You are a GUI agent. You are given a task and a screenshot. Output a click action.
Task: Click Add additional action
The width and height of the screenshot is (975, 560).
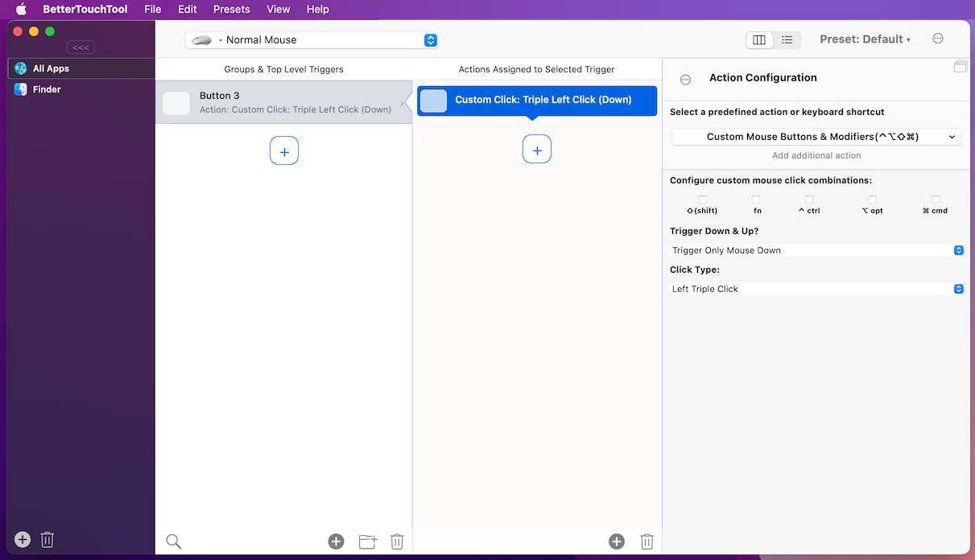816,154
